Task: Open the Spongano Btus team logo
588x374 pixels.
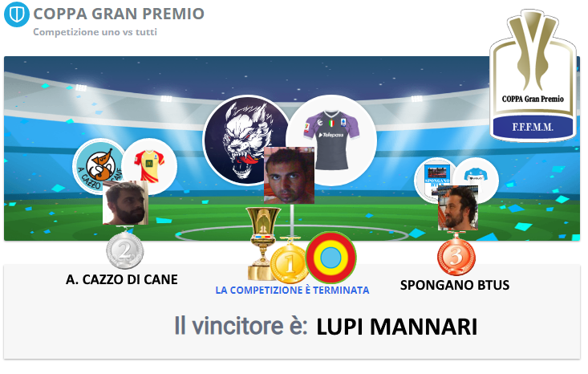Action: click(436, 181)
